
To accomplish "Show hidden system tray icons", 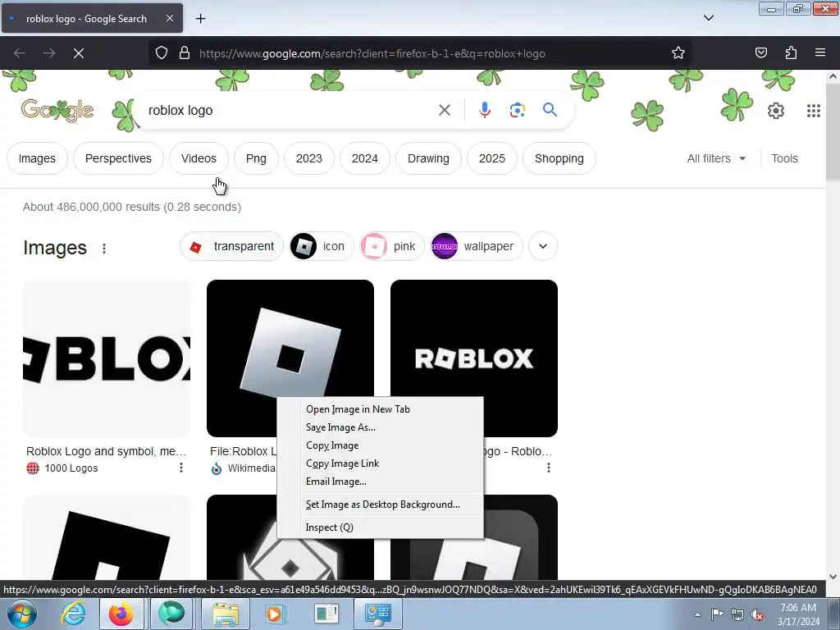I will [697, 614].
